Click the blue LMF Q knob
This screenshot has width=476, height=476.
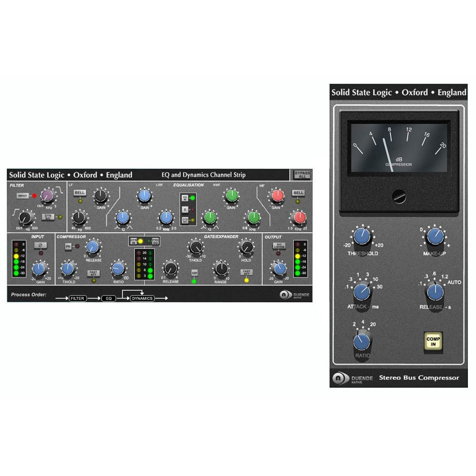(x=123, y=218)
